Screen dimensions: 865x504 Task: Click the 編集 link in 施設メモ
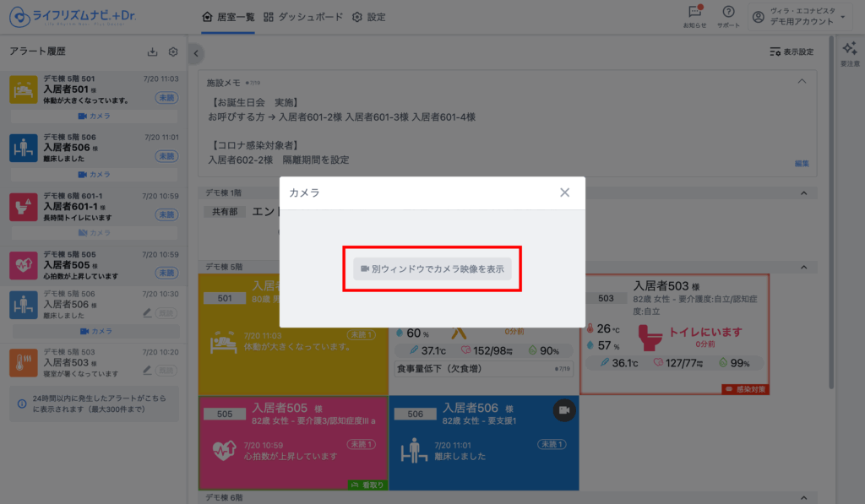click(x=801, y=163)
